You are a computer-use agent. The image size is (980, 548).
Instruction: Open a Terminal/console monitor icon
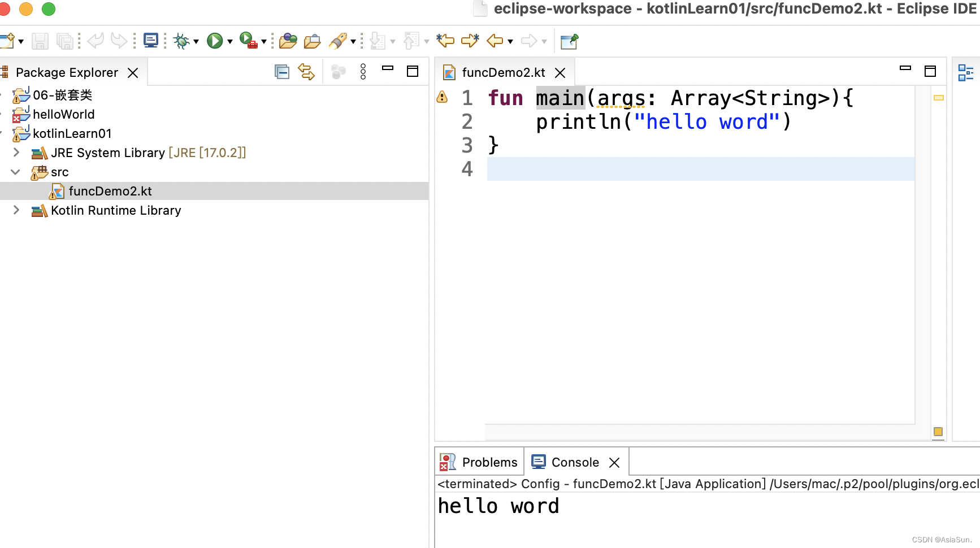click(x=151, y=40)
